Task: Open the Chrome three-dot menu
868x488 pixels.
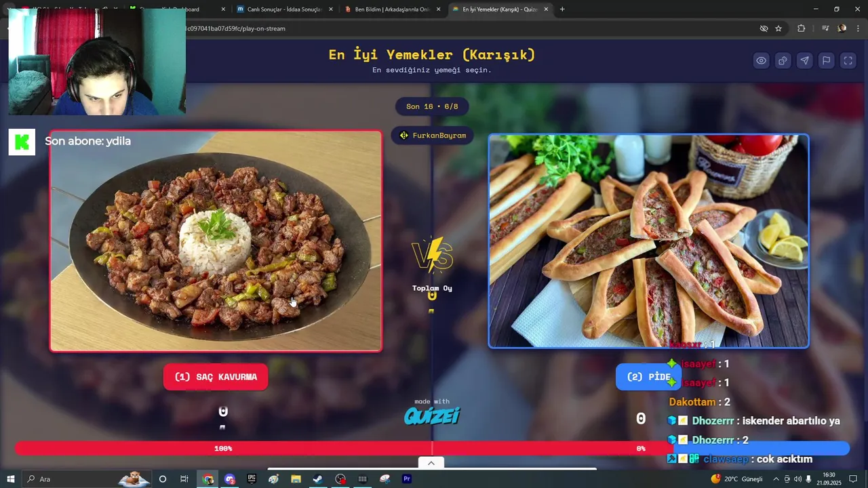Action: (859, 28)
